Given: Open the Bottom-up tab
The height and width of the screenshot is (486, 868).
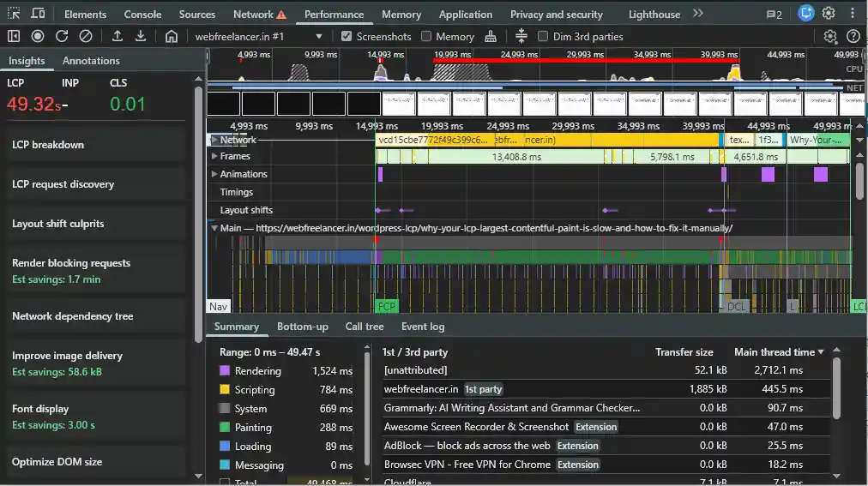Looking at the screenshot, I should 302,327.
